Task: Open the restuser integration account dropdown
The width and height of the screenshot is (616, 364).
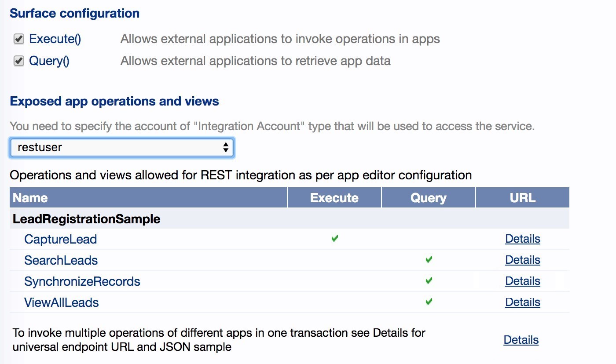Action: [121, 148]
